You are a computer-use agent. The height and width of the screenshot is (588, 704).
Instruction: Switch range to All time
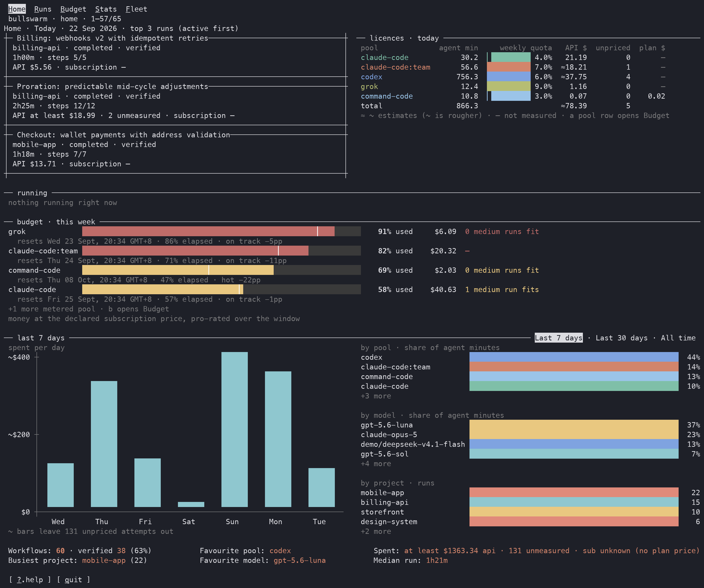pyautogui.click(x=678, y=338)
